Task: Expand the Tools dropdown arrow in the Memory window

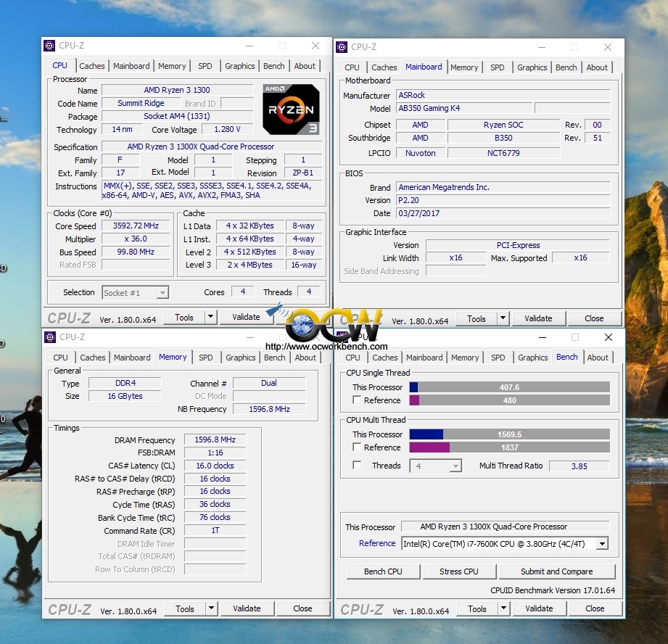Action: [211, 608]
